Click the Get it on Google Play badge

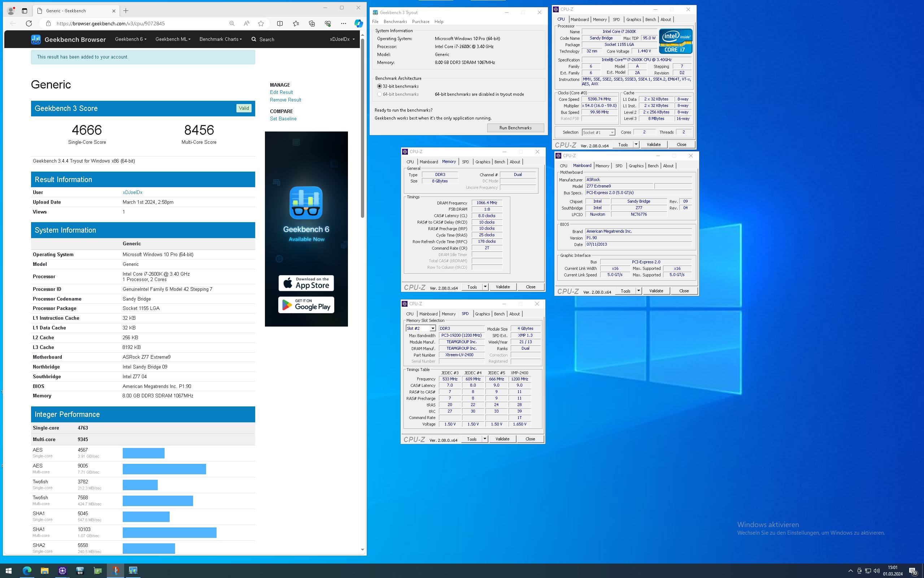306,305
